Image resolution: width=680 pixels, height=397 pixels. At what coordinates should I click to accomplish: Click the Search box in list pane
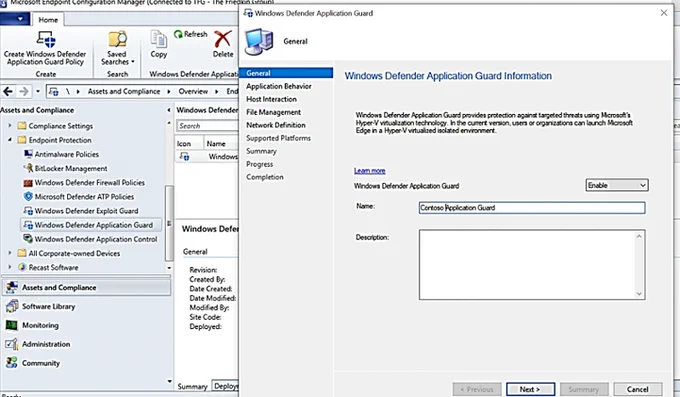point(207,126)
